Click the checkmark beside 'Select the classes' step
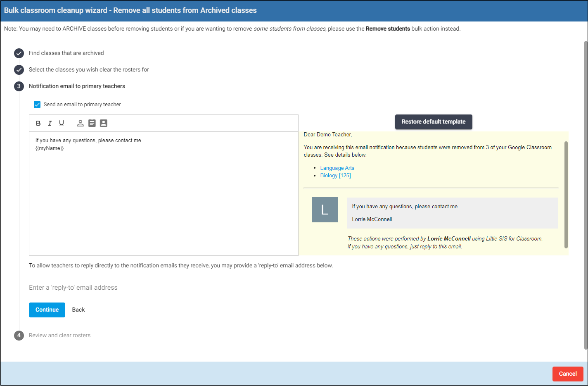 [x=19, y=70]
